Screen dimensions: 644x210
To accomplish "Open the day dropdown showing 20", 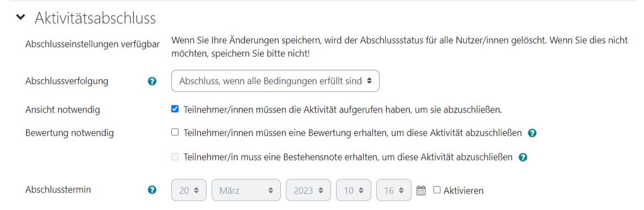I will click(189, 190).
